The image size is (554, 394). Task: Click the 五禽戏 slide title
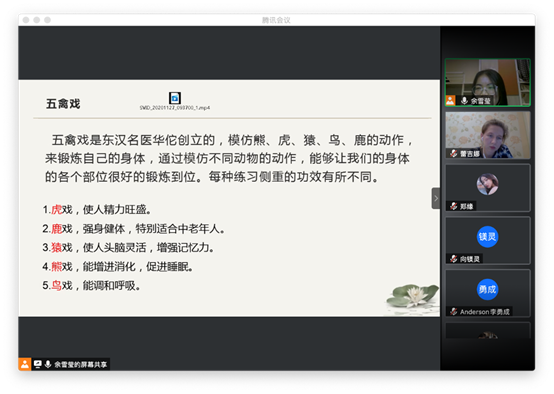[x=63, y=104]
